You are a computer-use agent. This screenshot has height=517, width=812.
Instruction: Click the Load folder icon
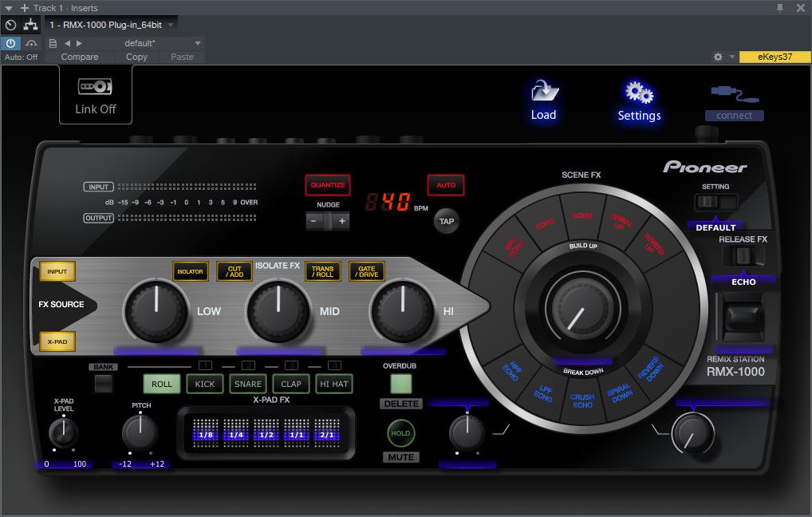[x=544, y=91]
